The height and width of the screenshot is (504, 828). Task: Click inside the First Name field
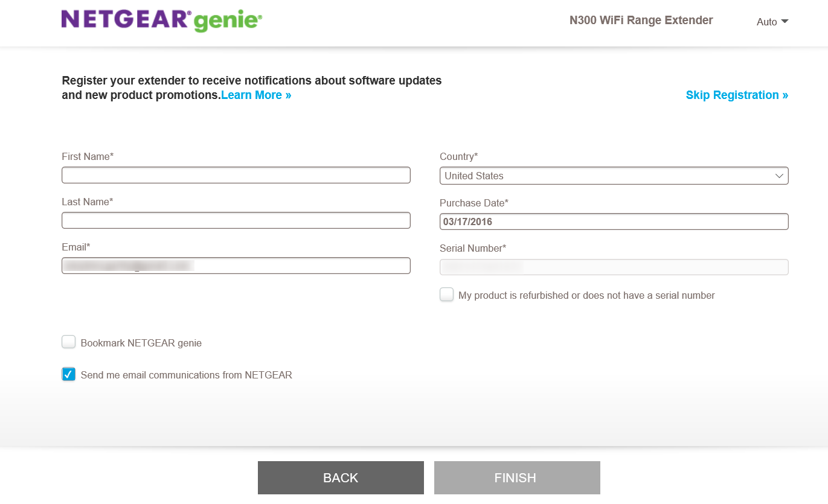click(236, 175)
